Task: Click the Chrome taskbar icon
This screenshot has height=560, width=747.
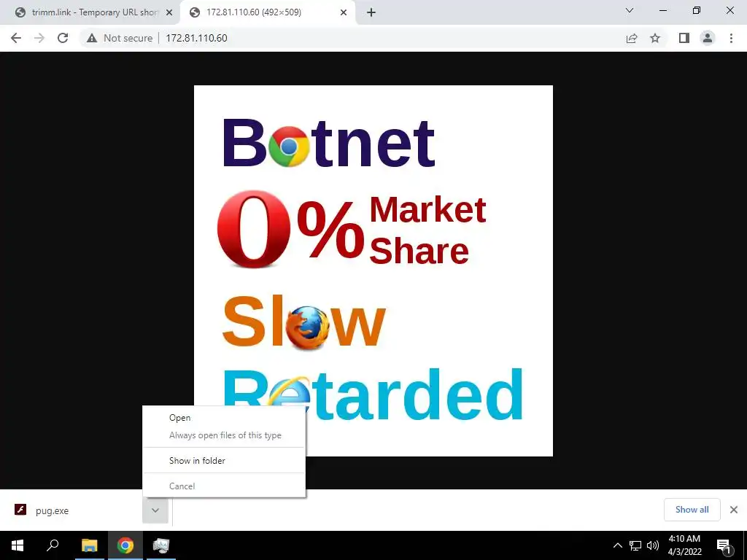Action: (125, 545)
